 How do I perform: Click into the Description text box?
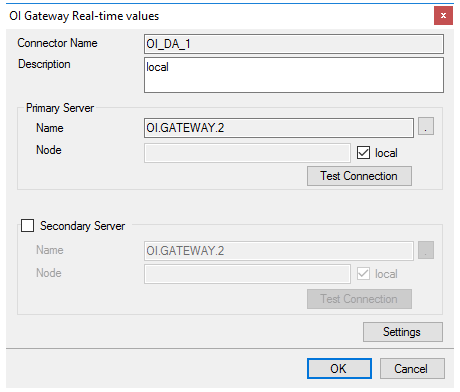294,75
